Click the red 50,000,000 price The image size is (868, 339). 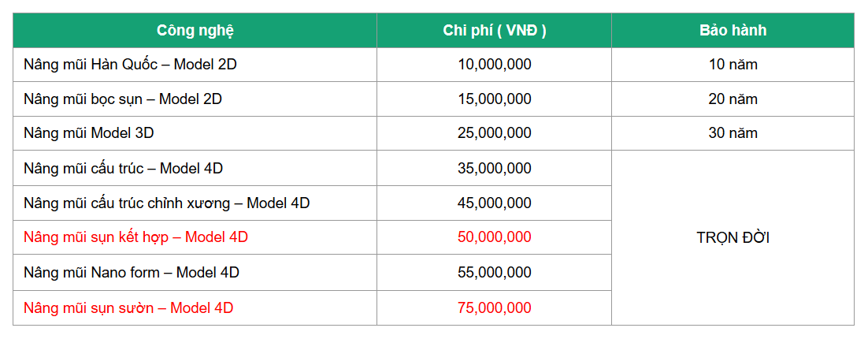494,237
